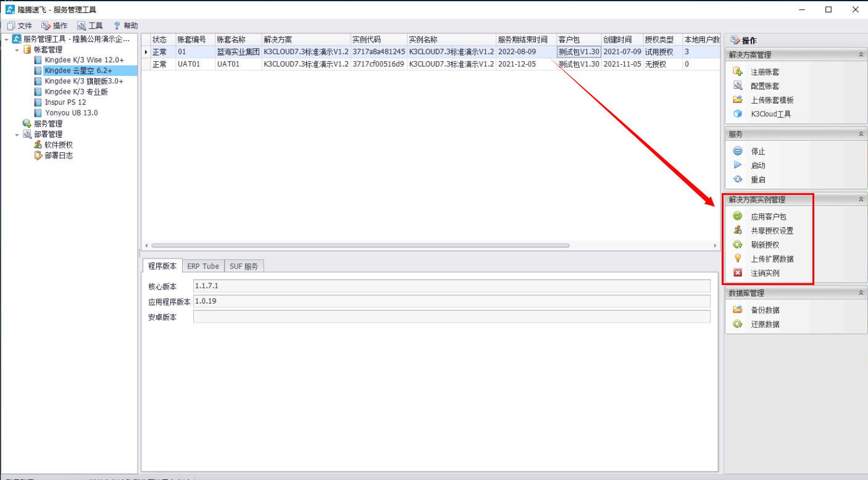Click the 备份数据 link
The width and height of the screenshot is (868, 480).
[765, 310]
